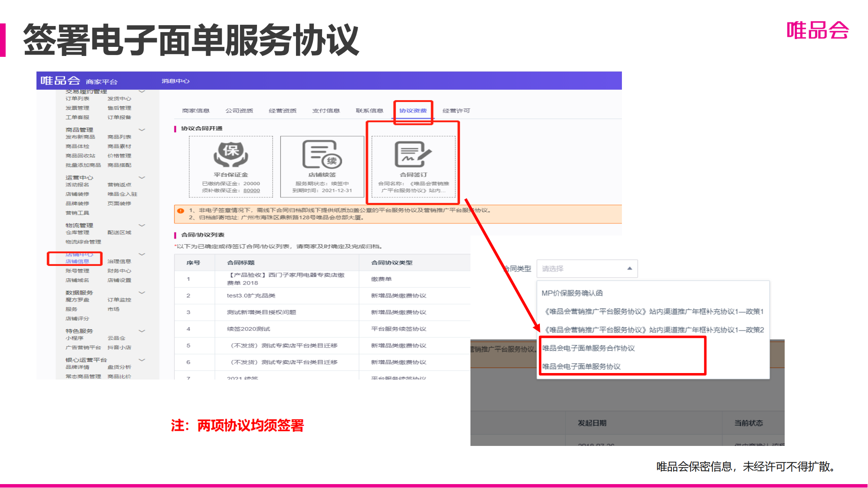
Task: Collapse the 商品管理 sidebar section
Action: 141,130
